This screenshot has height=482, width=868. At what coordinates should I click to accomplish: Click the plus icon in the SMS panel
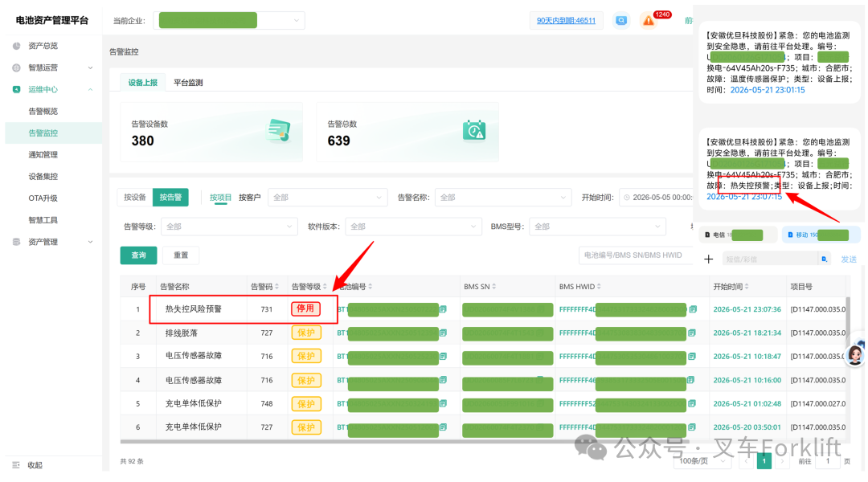[709, 259]
